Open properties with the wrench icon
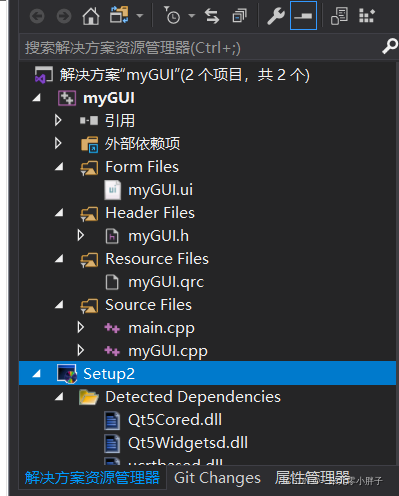 pos(275,16)
